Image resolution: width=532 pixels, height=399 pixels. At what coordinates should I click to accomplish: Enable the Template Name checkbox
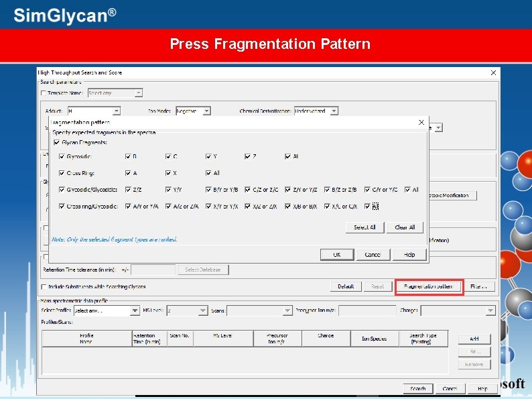pyautogui.click(x=44, y=93)
